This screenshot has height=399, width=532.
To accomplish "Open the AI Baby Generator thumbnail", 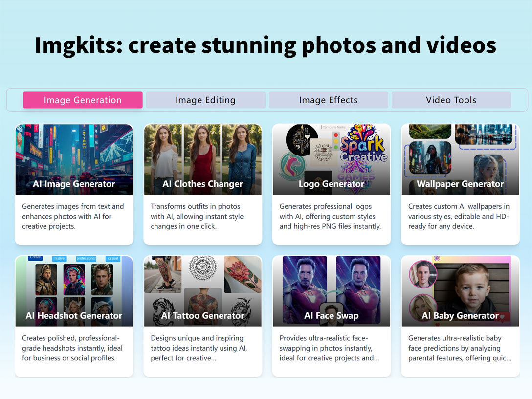I will click(x=461, y=291).
